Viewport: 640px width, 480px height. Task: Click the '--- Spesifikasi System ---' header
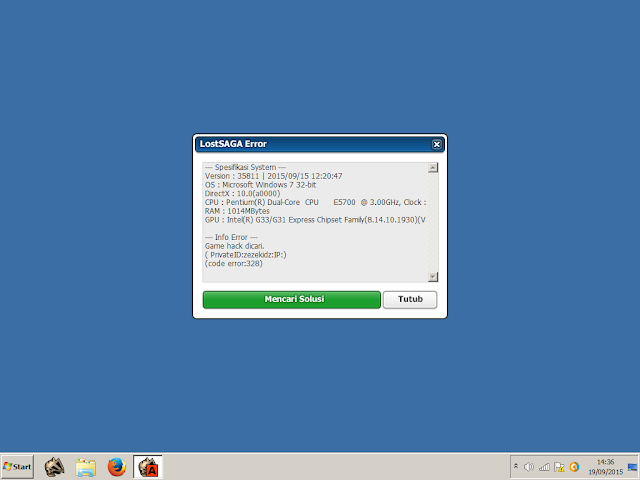245,167
